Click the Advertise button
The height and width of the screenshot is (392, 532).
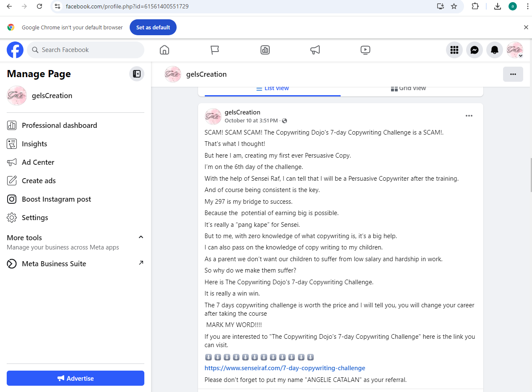(76, 378)
